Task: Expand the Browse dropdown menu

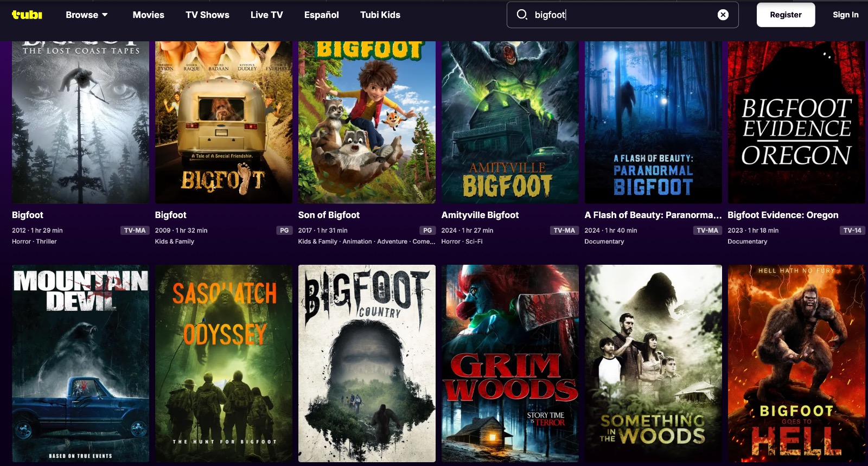Action: point(87,15)
